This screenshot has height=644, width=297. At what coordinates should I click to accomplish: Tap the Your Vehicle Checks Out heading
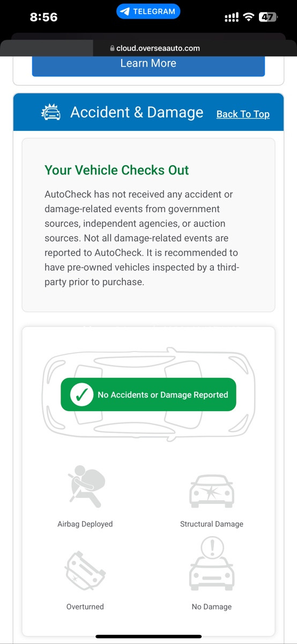(x=117, y=170)
